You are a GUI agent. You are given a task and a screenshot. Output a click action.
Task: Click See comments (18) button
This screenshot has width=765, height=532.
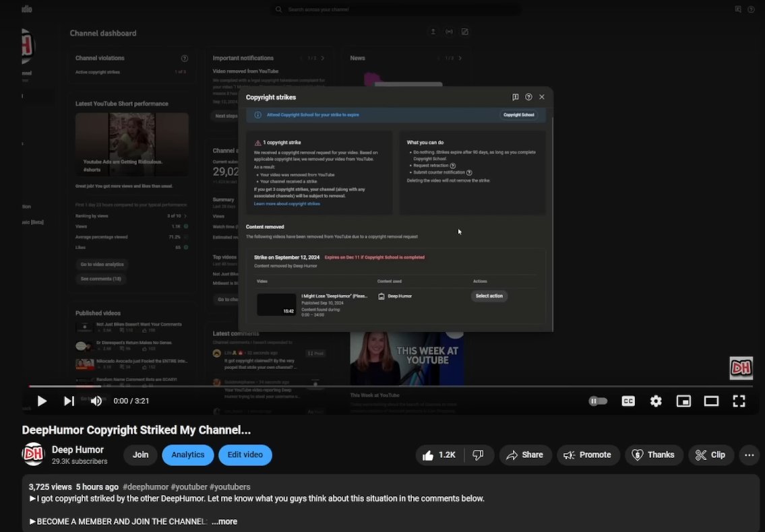pyautogui.click(x=100, y=279)
